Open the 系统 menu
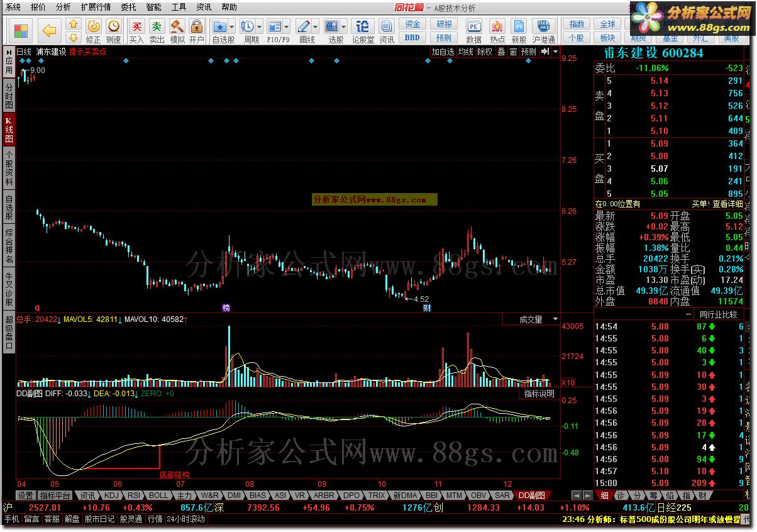 tap(13, 8)
